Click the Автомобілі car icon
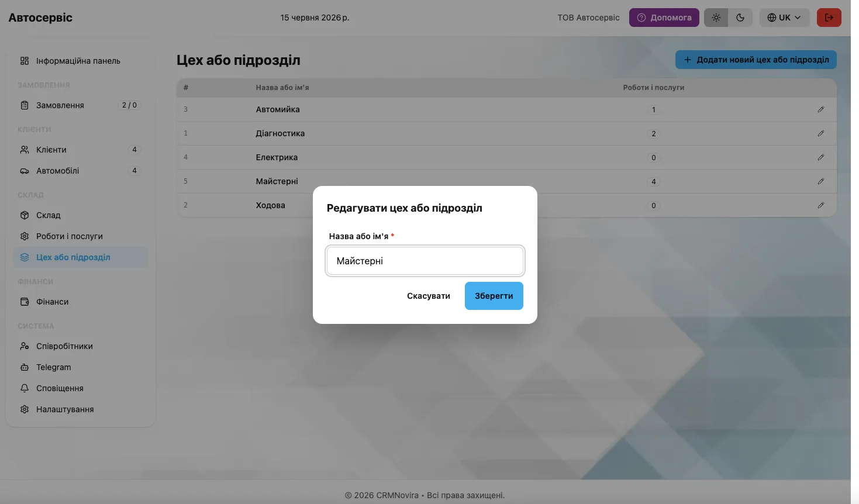Image resolution: width=859 pixels, height=504 pixels. click(x=25, y=171)
